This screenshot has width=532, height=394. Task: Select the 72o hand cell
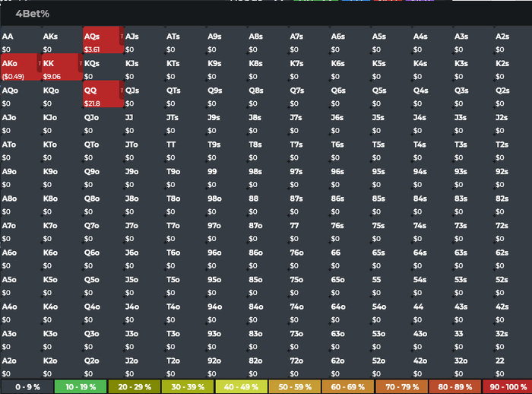[x=309, y=364]
